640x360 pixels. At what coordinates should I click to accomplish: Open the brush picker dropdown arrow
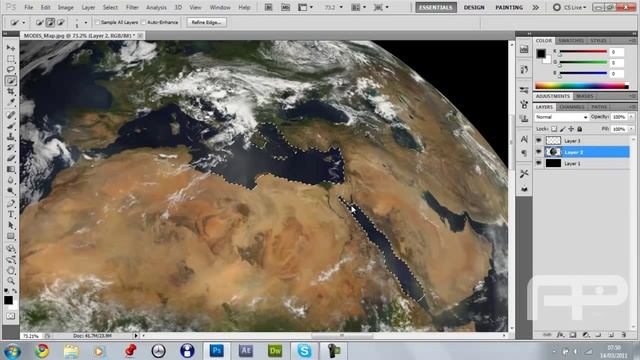(x=86, y=23)
